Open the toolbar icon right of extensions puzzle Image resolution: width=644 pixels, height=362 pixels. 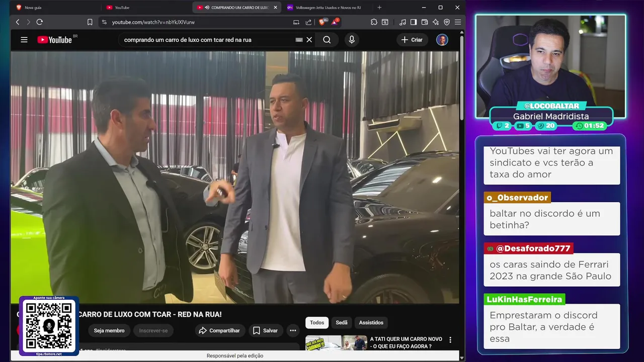pyautogui.click(x=385, y=22)
